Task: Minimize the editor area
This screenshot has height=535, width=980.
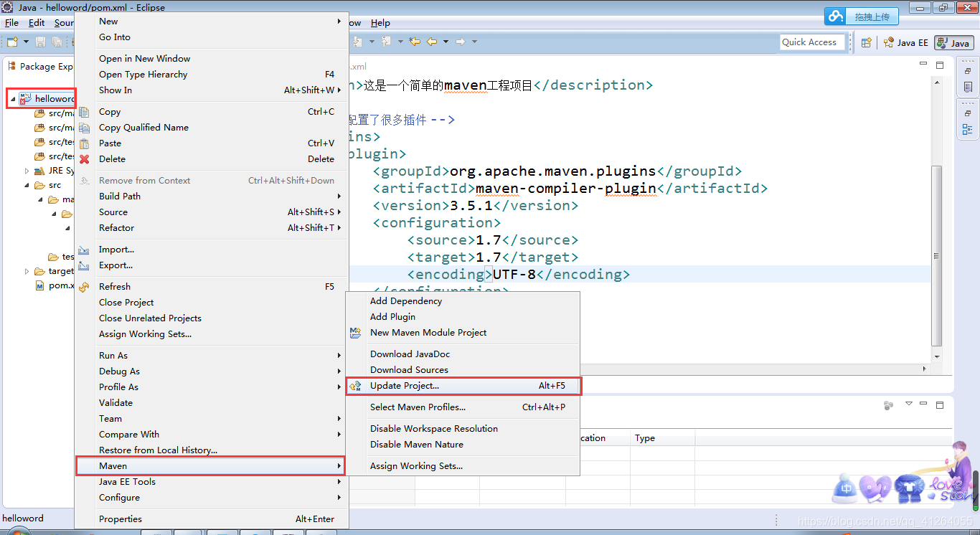Action: [923, 65]
